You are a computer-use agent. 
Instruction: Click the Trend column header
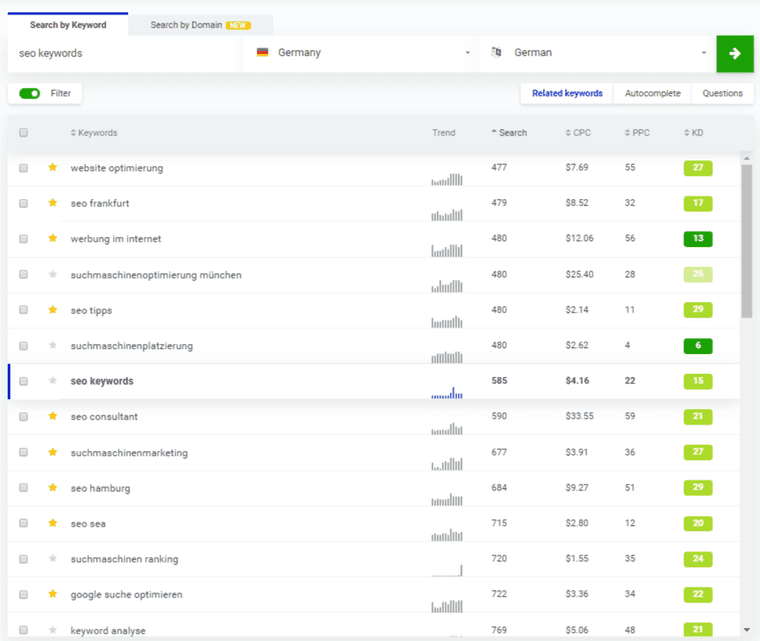(443, 132)
